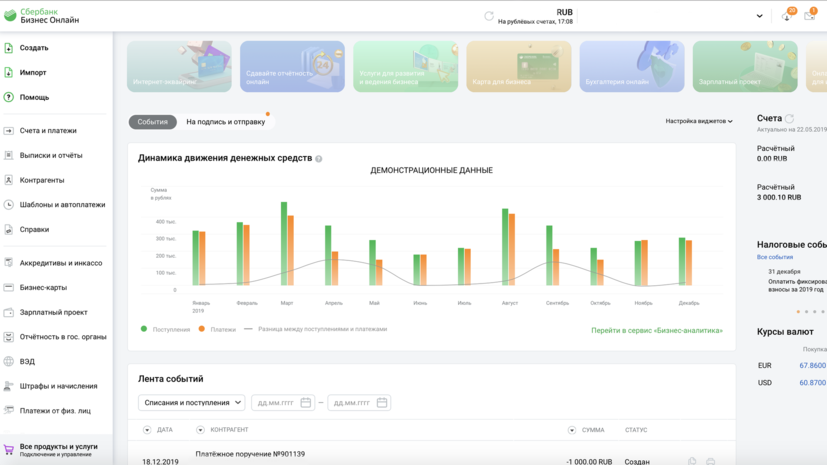The image size is (827, 465).
Task: Click refresh icon next to Счета
Action: point(790,119)
